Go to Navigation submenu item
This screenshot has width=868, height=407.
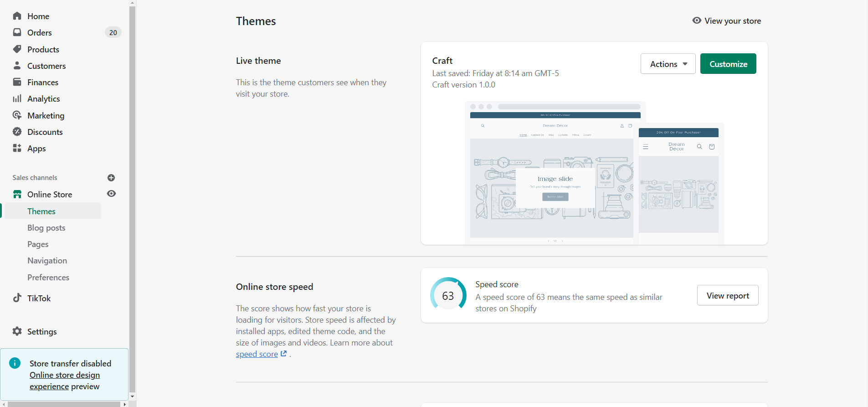[47, 261]
